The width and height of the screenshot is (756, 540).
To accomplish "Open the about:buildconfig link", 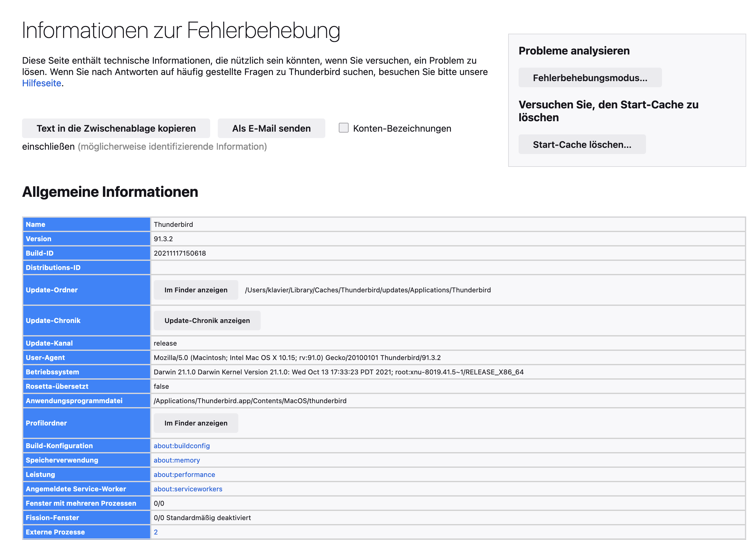I will click(x=182, y=446).
